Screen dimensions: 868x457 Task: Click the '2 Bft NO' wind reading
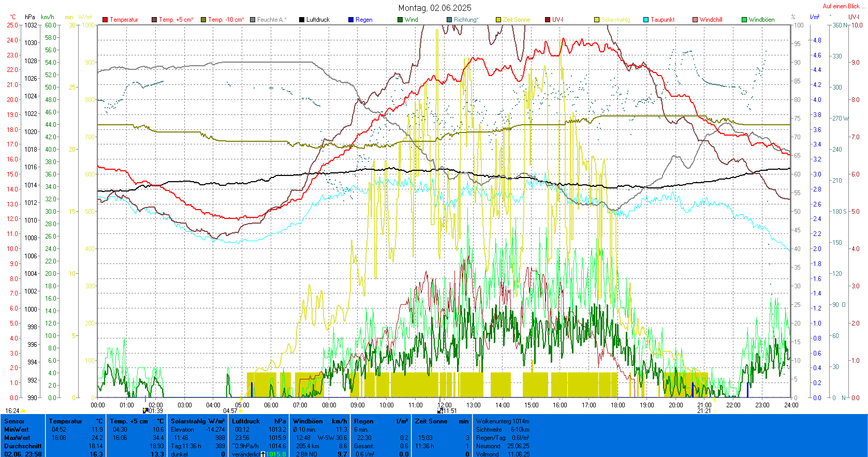[x=306, y=454]
